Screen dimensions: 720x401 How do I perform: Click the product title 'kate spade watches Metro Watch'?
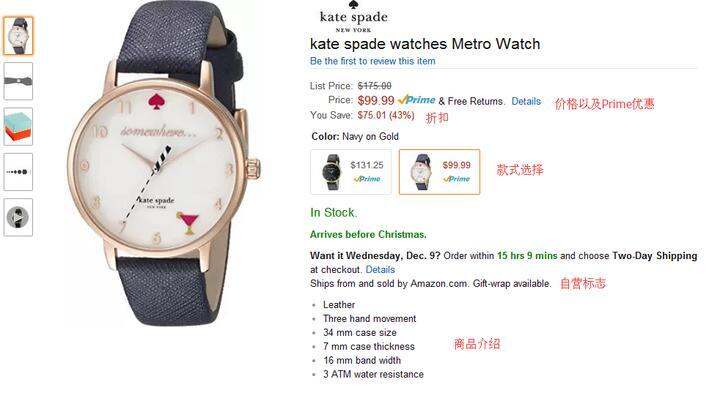(425, 44)
